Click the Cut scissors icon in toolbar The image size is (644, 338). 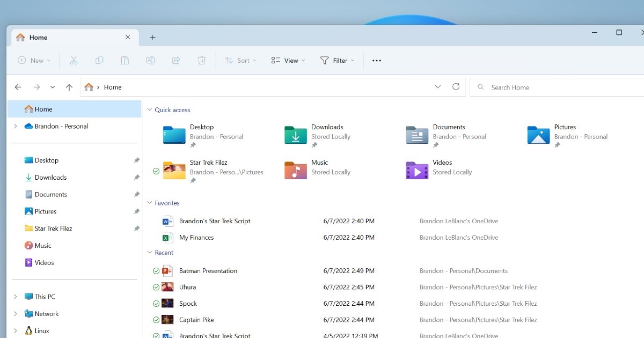(x=74, y=61)
